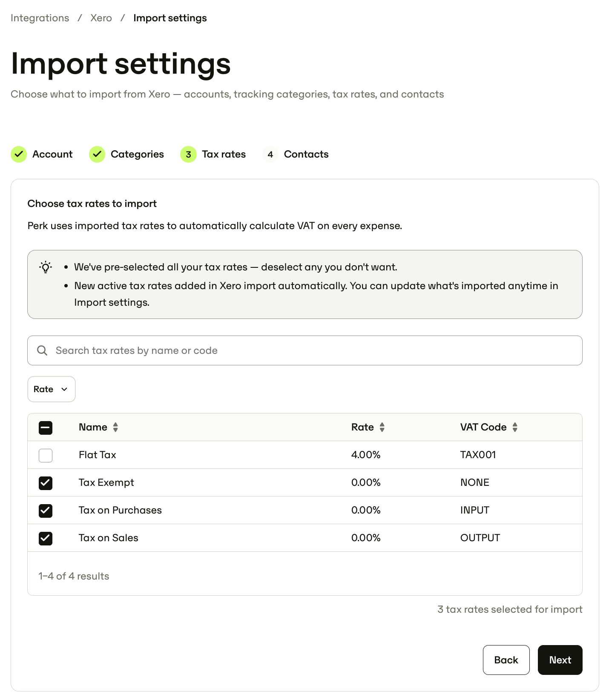Screen dimensions: 609x700
Task: Click the step 3 Tax rates badge
Action: (x=188, y=154)
